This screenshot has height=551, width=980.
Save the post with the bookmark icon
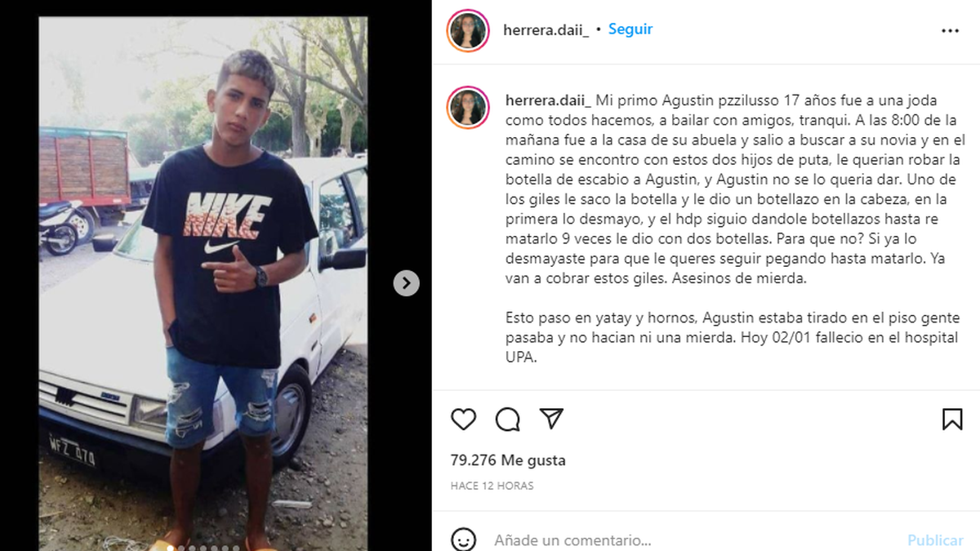(952, 420)
